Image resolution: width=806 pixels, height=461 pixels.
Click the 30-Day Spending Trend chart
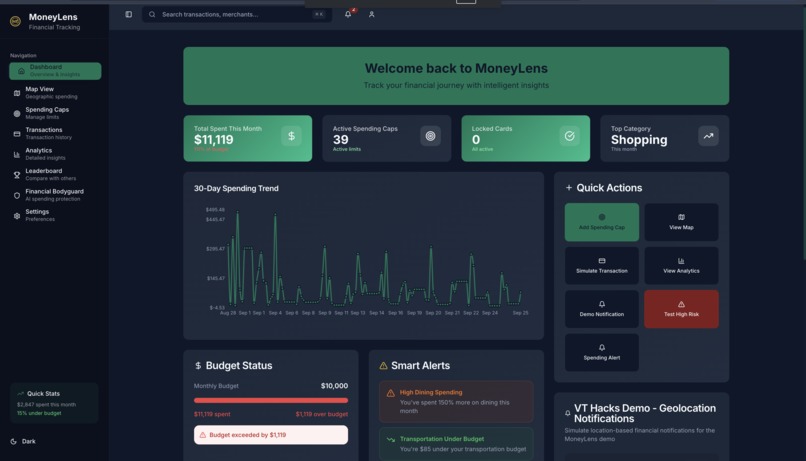click(363, 256)
